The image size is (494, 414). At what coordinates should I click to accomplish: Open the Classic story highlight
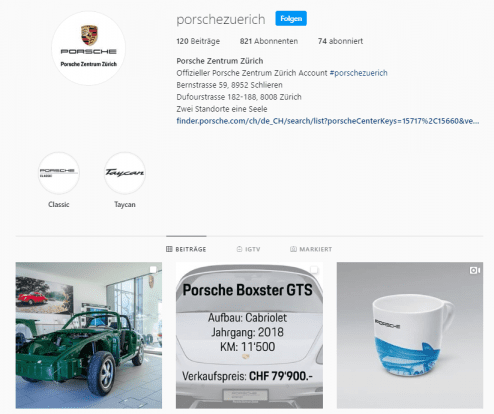pos(59,173)
